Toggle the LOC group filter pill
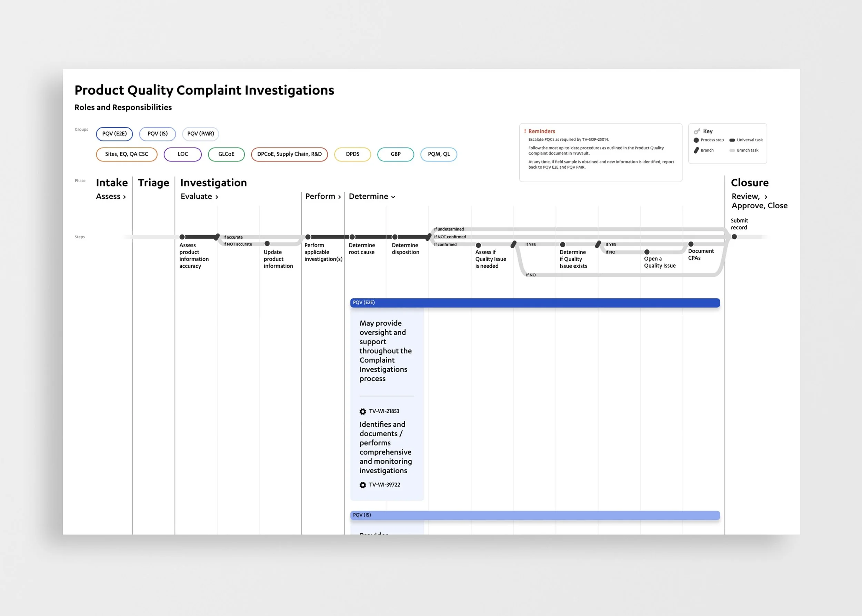Screen dimensions: 862x616 point(182,155)
